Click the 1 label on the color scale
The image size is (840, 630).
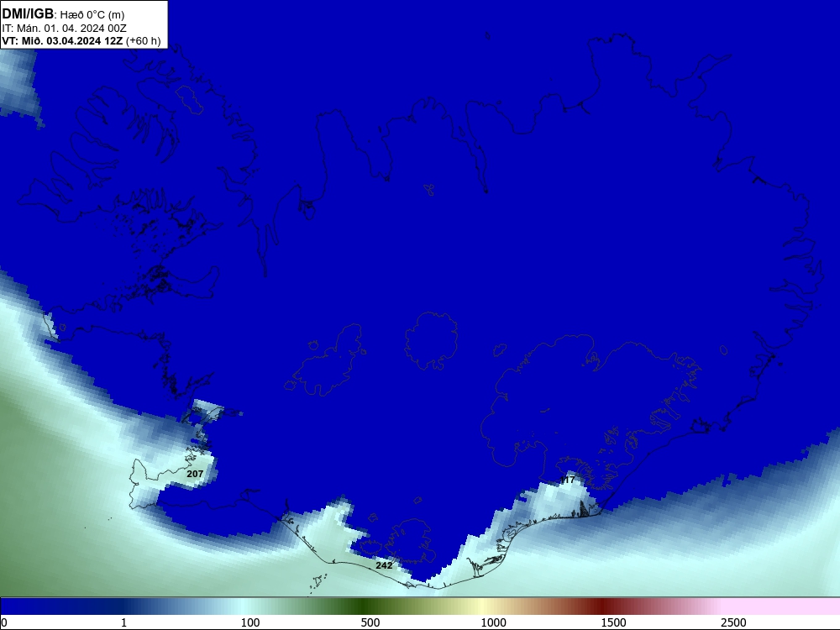[123, 622]
